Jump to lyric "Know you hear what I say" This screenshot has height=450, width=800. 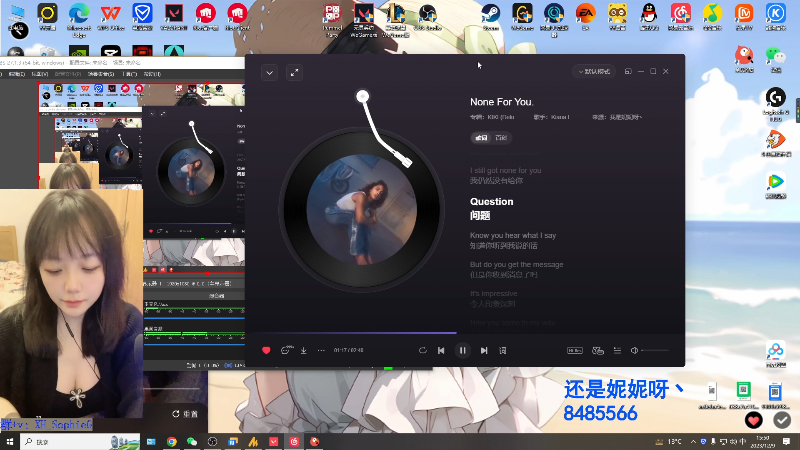click(513, 235)
